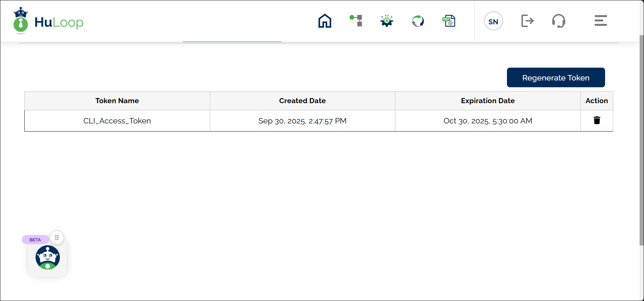Image resolution: width=644 pixels, height=301 pixels.
Task: Delete the CLI_Access_Token
Action: point(597,120)
